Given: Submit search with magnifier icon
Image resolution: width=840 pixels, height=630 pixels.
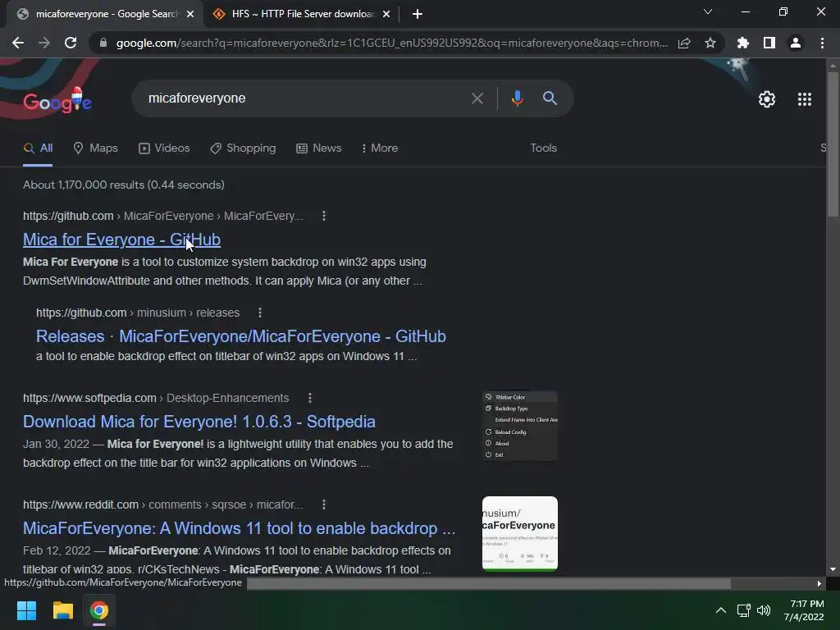Looking at the screenshot, I should 550,98.
